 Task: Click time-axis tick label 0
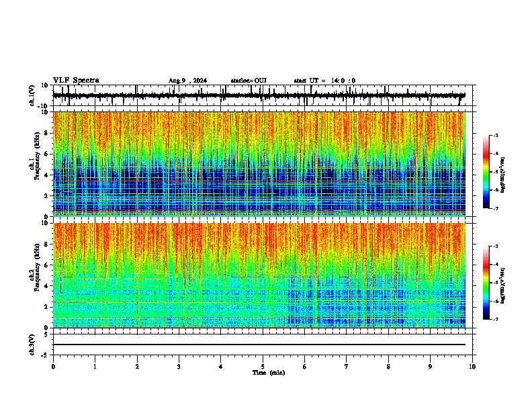(53, 367)
